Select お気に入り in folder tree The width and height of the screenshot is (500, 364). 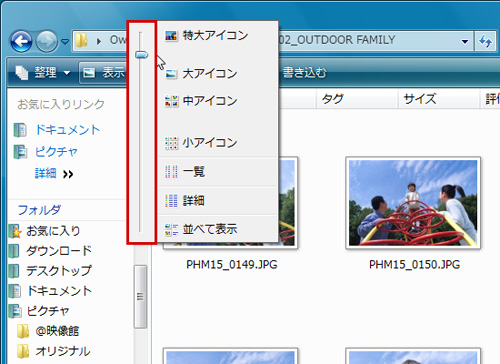(x=53, y=231)
